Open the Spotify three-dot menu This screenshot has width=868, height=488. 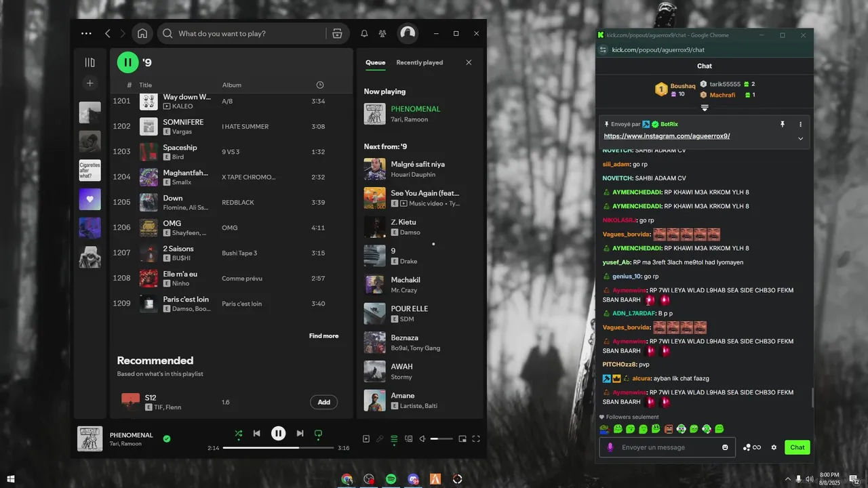pos(86,33)
